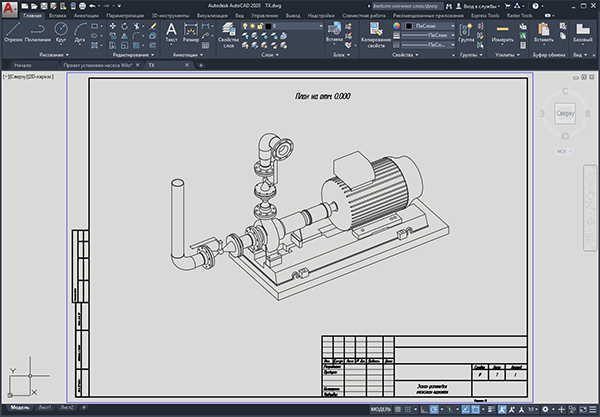The width and height of the screenshot is (600, 417).
Task: Click the Erase tool icon
Action: pos(152,26)
